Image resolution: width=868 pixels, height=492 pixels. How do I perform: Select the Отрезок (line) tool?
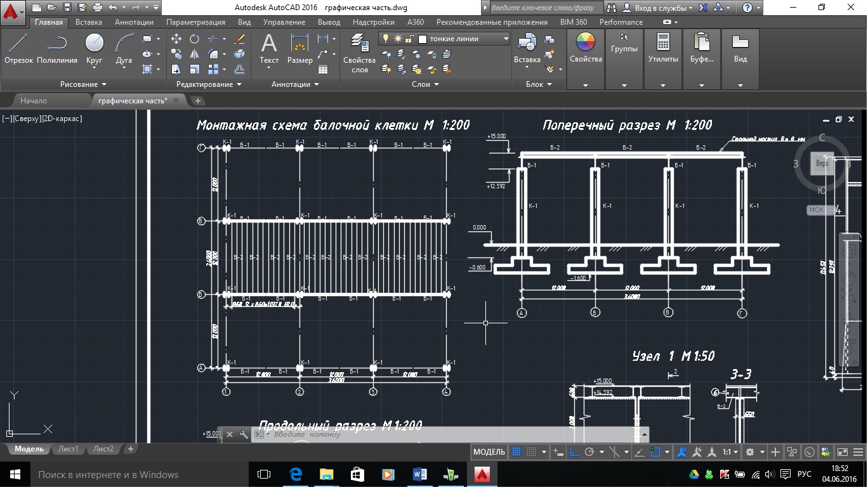[x=18, y=48]
